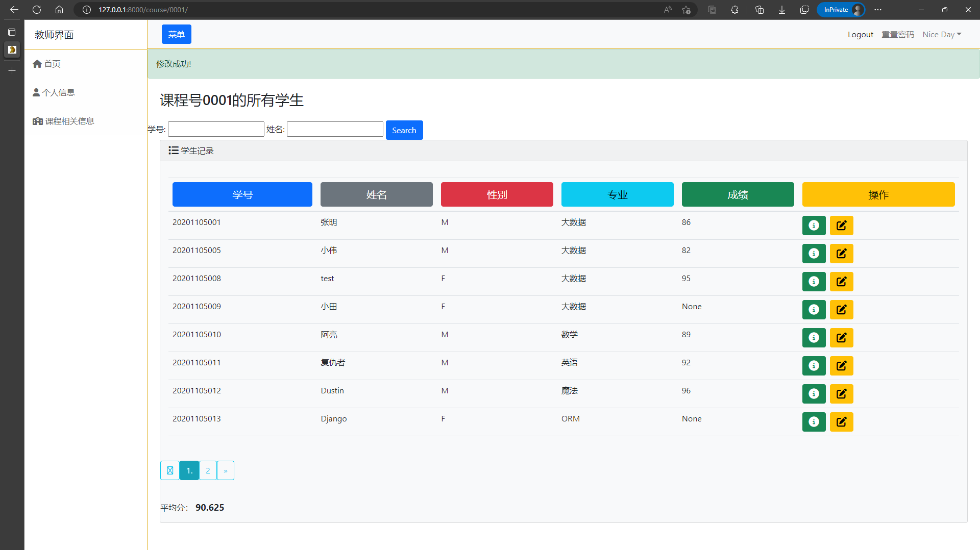The image size is (980, 550).
Task: View info for student test
Action: 814,282
